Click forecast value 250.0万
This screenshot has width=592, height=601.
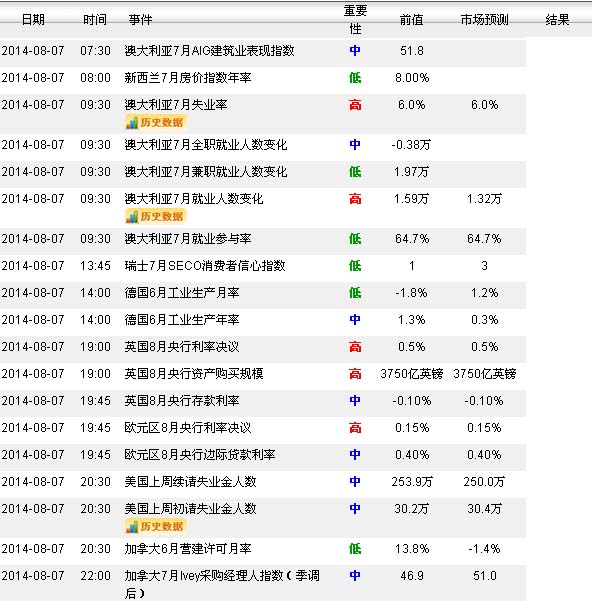tap(484, 482)
